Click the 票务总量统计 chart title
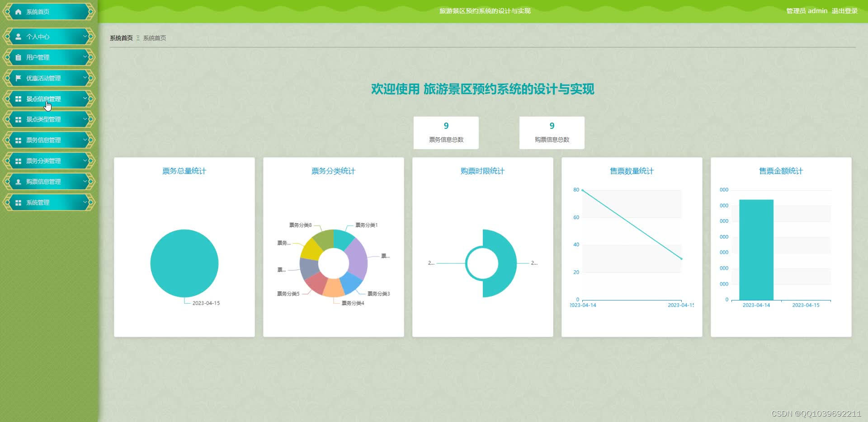 184,171
